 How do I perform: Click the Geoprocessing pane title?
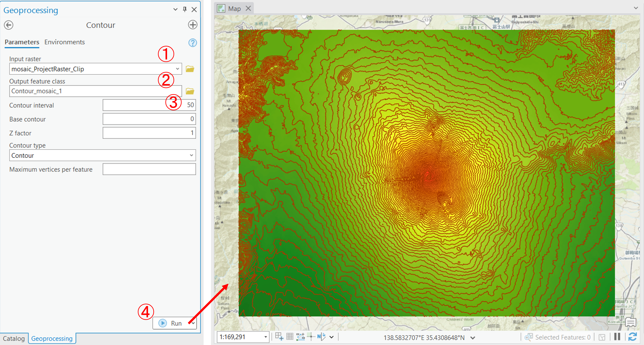pyautogui.click(x=31, y=10)
